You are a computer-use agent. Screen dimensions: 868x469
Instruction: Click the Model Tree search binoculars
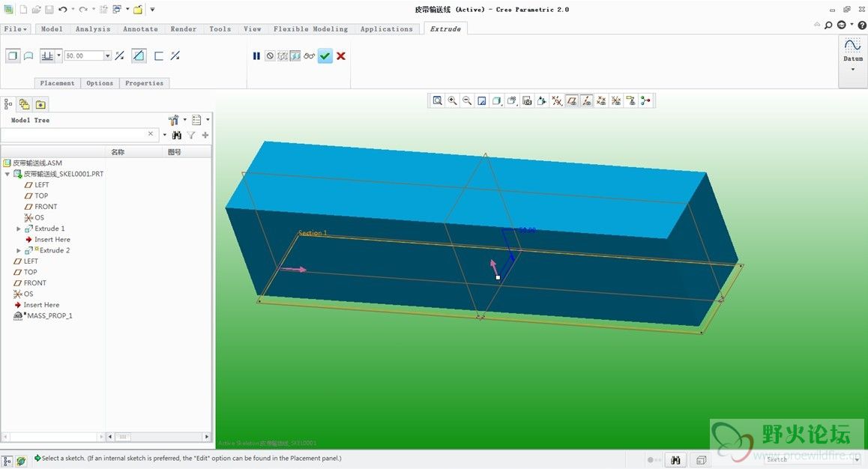(x=177, y=135)
